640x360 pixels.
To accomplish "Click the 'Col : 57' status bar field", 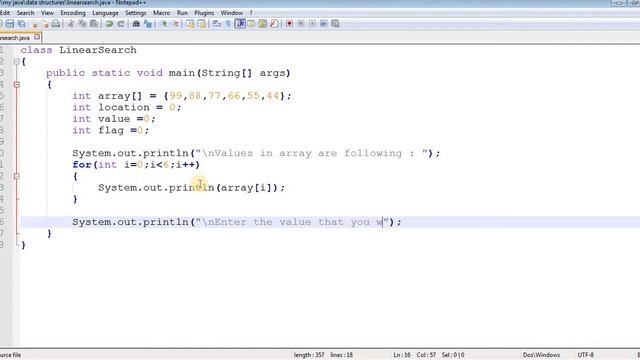I will (426, 355).
